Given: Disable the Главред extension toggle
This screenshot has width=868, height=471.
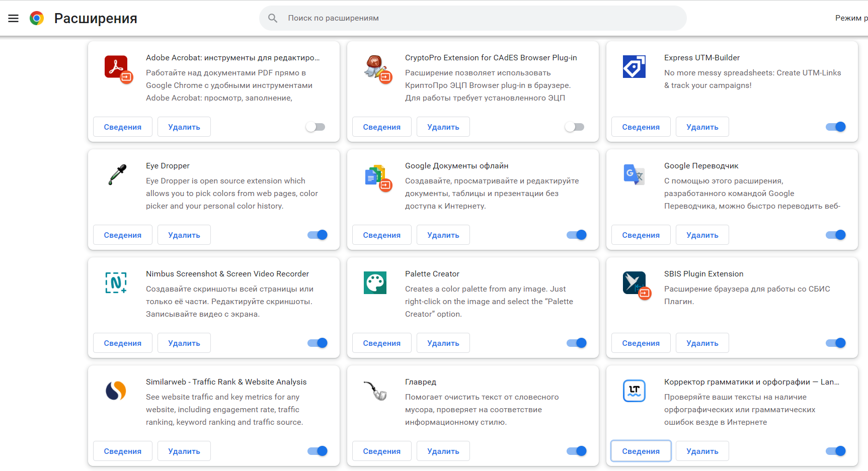Looking at the screenshot, I should pos(577,451).
